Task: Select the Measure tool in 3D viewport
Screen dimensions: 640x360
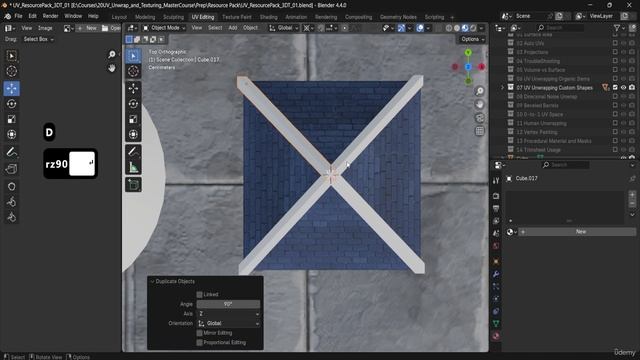Action: pos(133,167)
